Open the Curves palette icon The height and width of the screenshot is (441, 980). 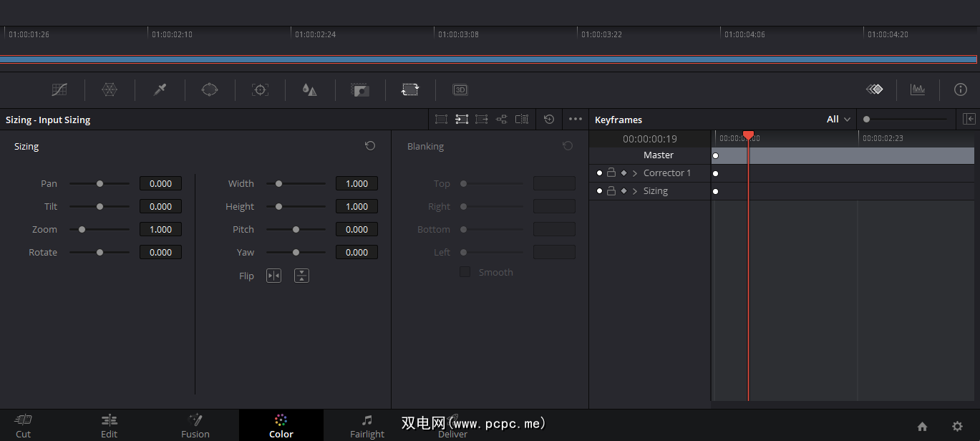[59, 89]
